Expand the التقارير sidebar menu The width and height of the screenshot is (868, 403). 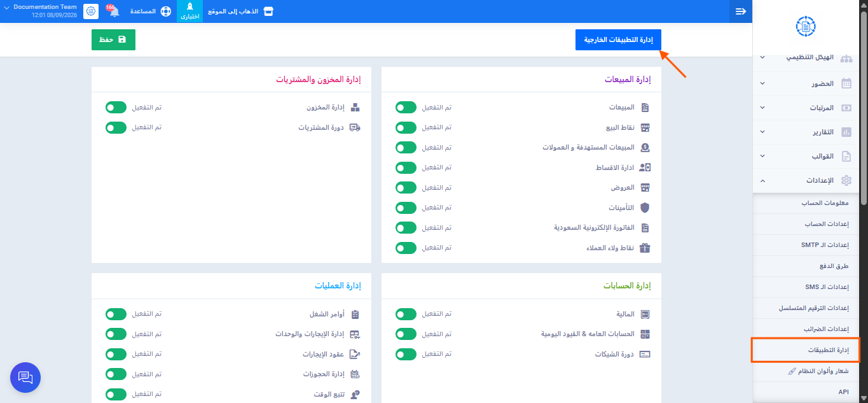806,132
